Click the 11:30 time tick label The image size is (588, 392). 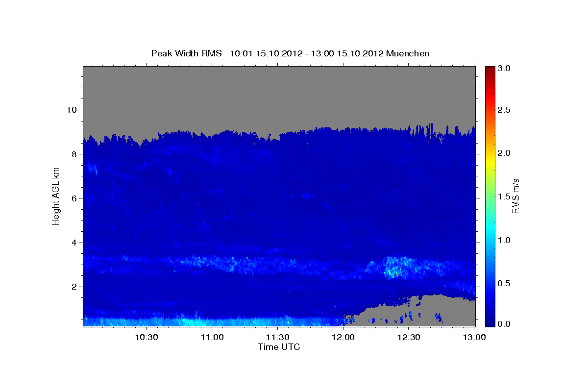(x=278, y=337)
